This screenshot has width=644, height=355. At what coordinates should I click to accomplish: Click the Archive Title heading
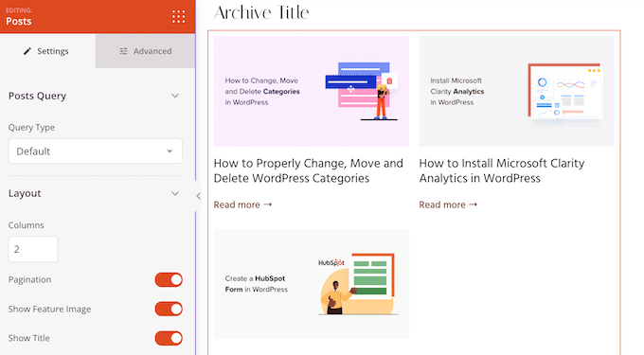tap(261, 12)
